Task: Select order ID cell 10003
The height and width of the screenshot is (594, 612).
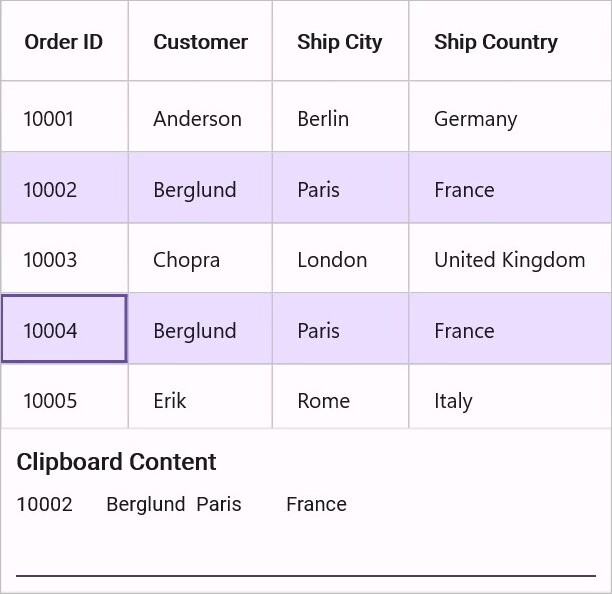Action: (64, 258)
